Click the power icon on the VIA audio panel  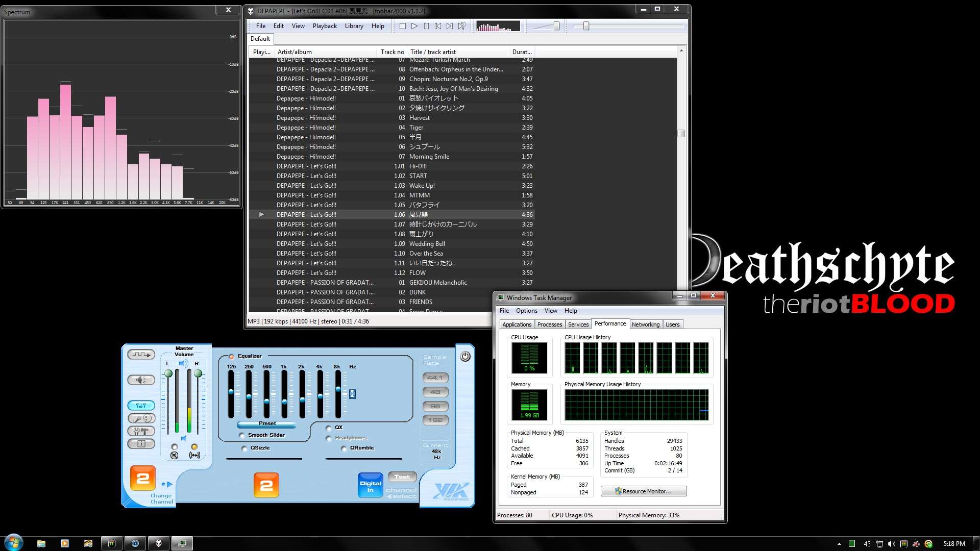coord(464,357)
